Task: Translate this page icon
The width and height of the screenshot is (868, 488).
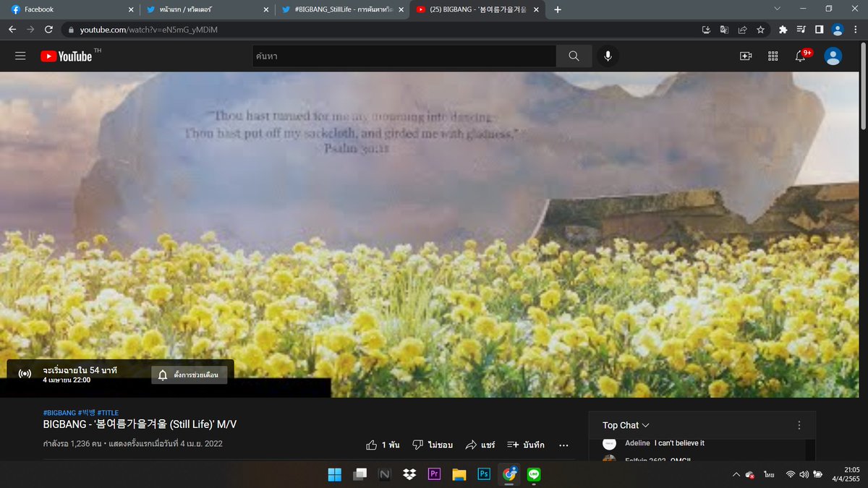Action: (x=724, y=30)
